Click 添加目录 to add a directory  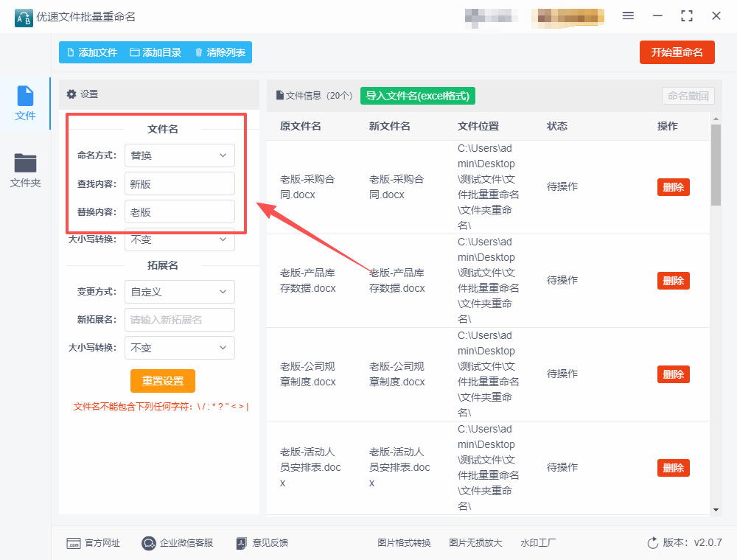(156, 52)
